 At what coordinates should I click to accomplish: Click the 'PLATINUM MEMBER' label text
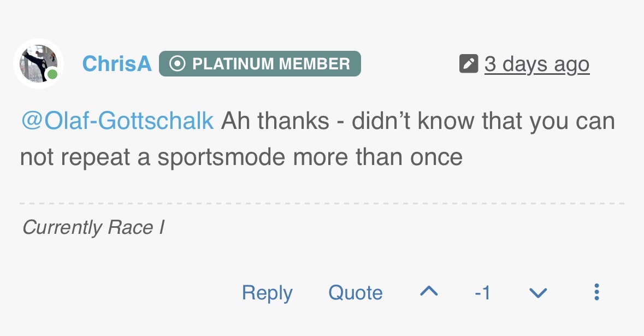271,64
